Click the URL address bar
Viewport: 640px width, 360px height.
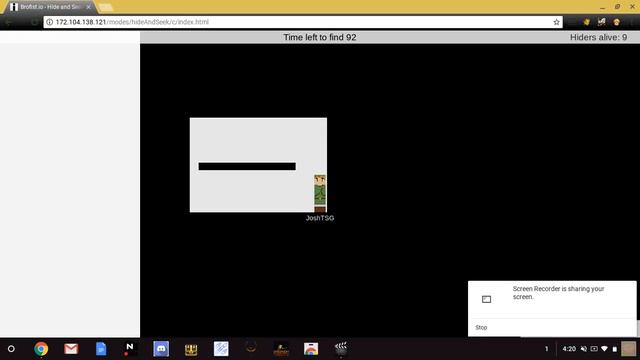pos(303,22)
